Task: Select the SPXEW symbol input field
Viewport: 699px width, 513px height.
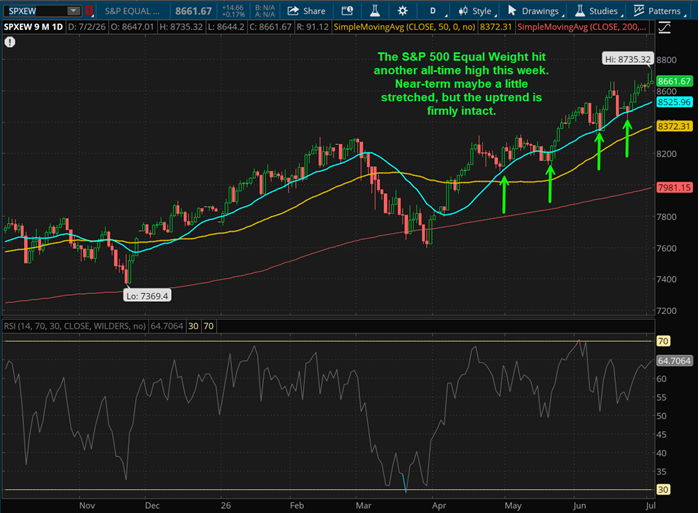Action: [x=37, y=11]
